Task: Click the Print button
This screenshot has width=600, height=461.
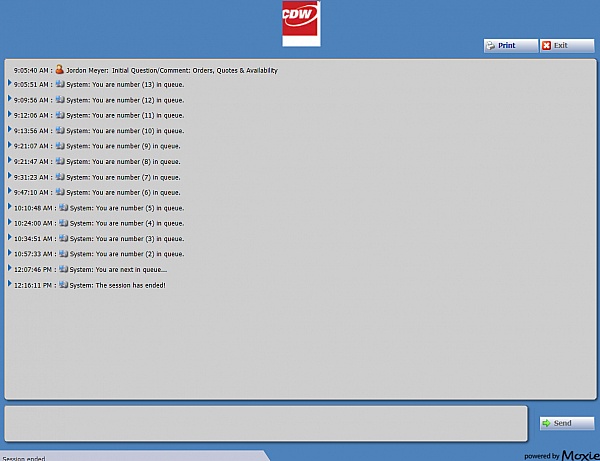Action: coord(510,46)
